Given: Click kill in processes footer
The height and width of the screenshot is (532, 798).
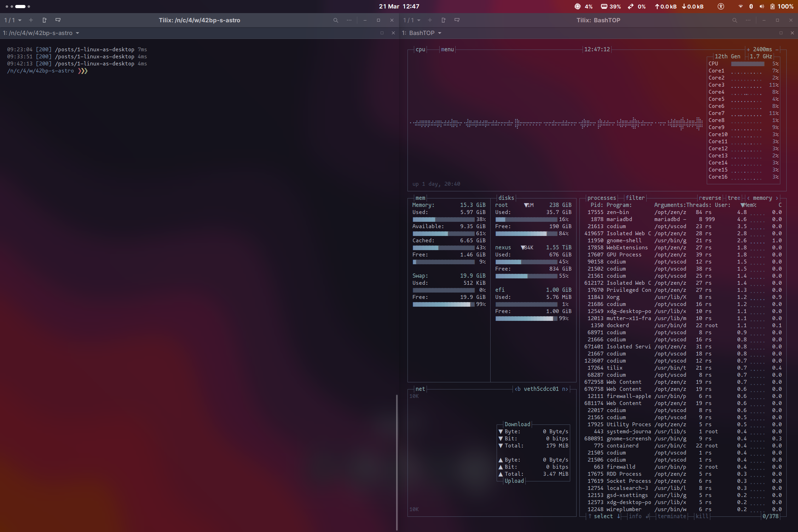Looking at the screenshot, I should point(702,516).
